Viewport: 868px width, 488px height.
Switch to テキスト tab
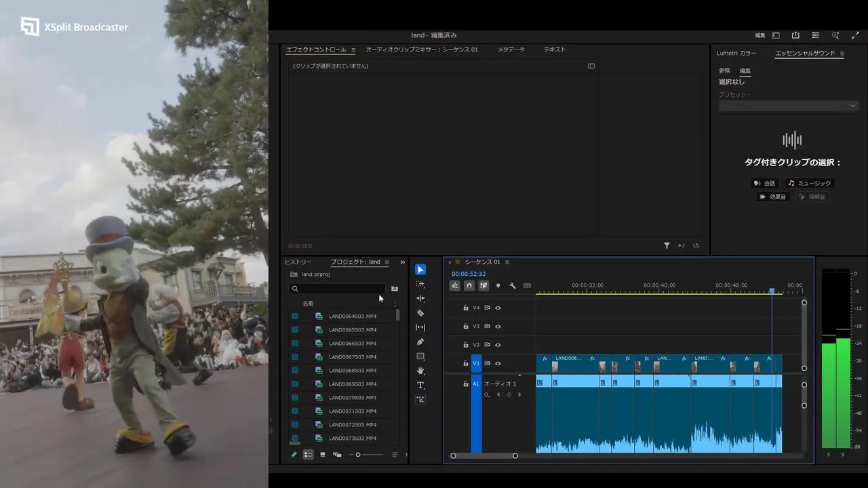pos(555,49)
